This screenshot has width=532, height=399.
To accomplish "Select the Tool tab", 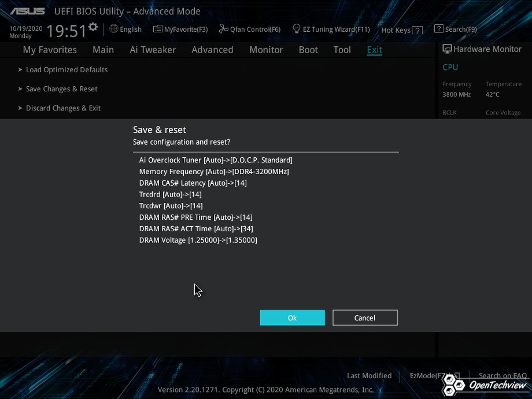I will tap(342, 50).
